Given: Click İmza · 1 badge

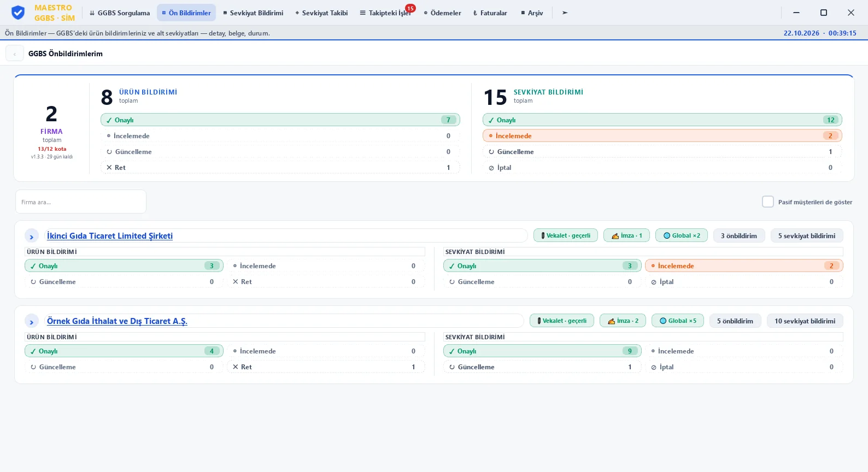Looking at the screenshot, I should coord(626,235).
